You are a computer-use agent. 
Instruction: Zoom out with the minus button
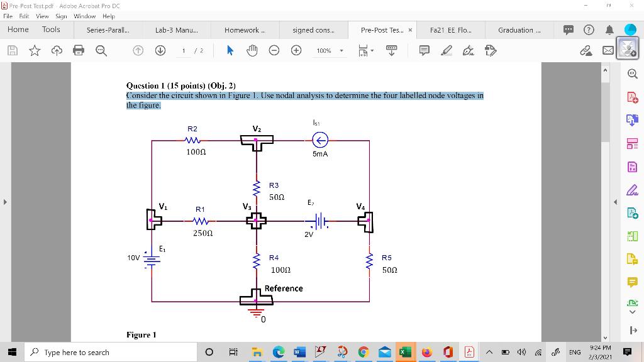point(274,50)
